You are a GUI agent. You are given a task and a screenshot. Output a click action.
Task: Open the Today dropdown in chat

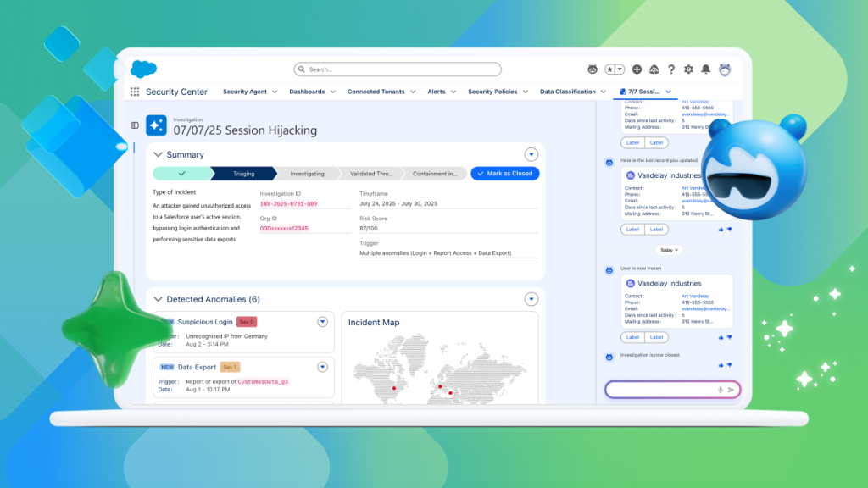click(x=670, y=250)
